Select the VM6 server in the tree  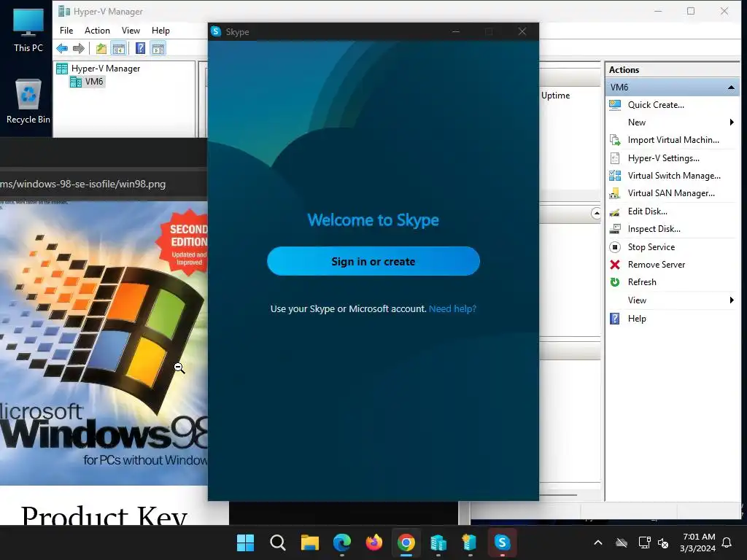pos(94,82)
